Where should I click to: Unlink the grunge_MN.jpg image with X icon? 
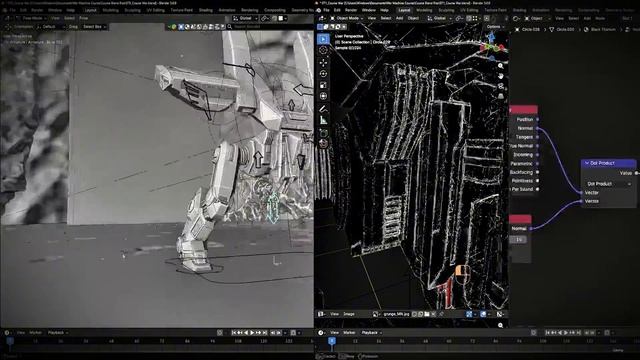pyautogui.click(x=433, y=314)
